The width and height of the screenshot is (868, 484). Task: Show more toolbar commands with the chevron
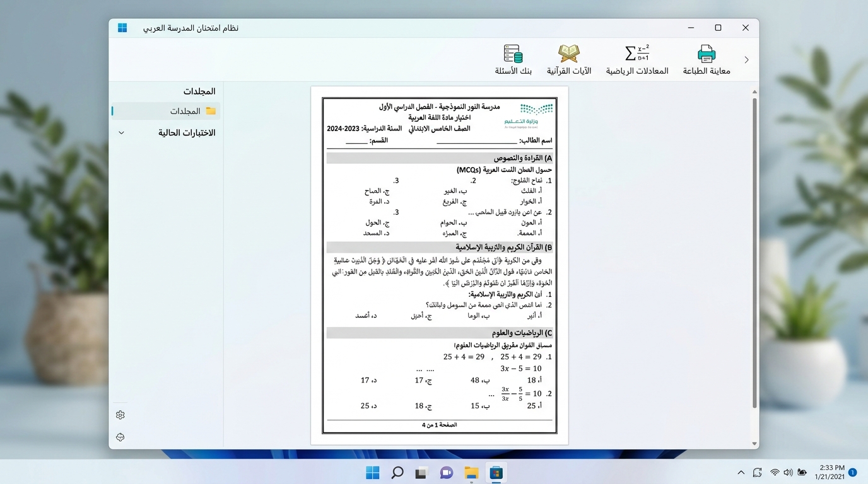(746, 60)
